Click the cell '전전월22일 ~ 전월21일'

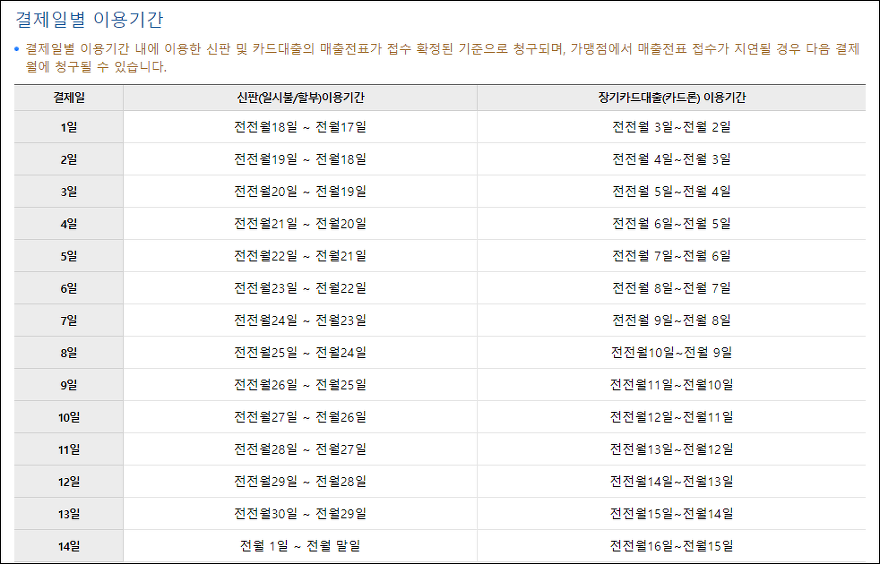point(300,256)
